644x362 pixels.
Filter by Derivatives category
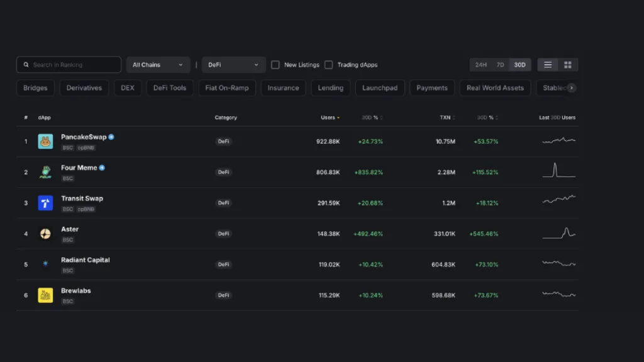[x=84, y=88]
